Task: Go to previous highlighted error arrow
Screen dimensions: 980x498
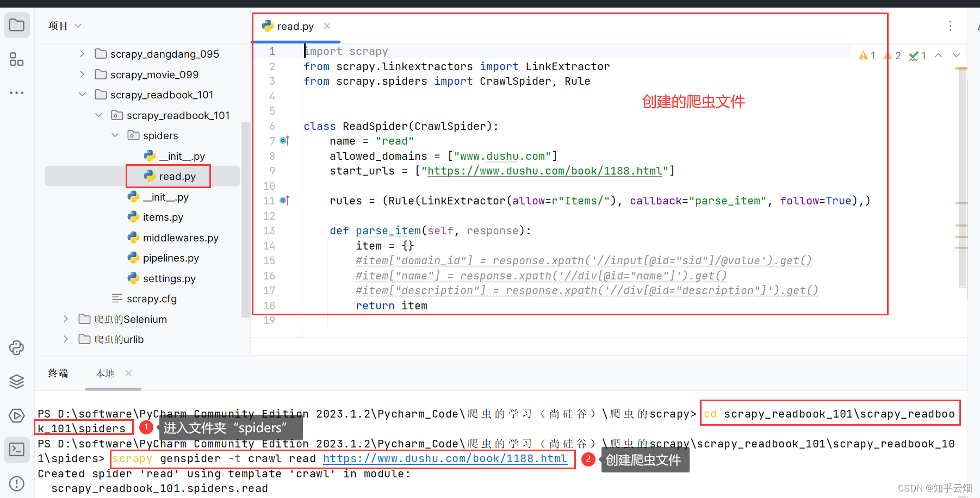Action: coord(939,55)
